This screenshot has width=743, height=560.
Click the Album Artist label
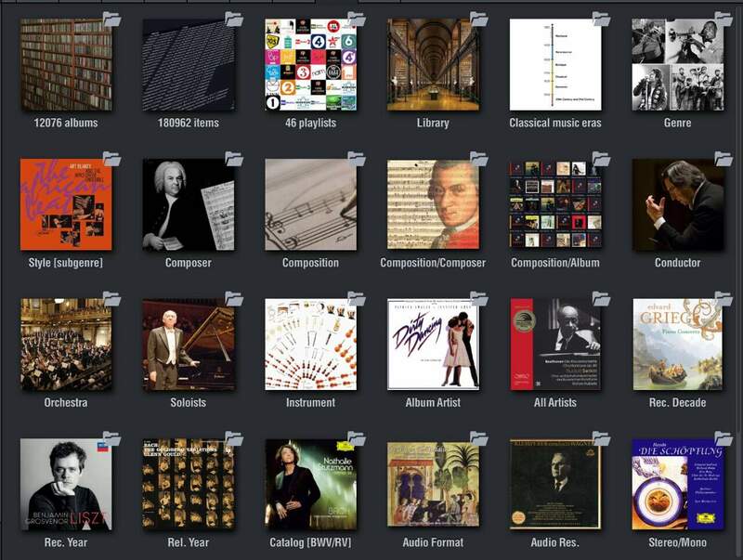(x=433, y=403)
